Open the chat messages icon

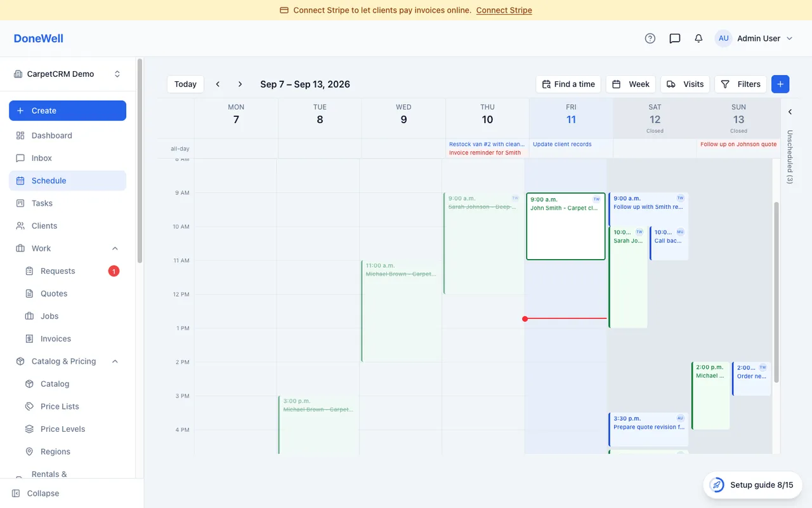675,38
